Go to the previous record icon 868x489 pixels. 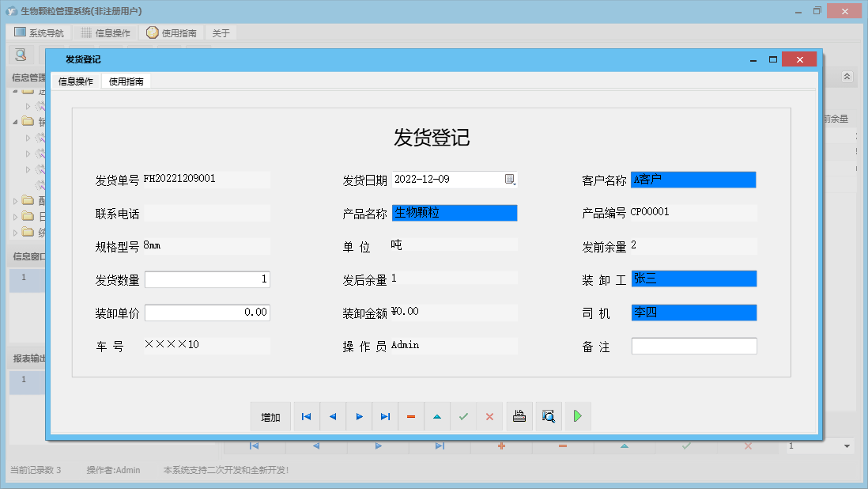coord(332,416)
